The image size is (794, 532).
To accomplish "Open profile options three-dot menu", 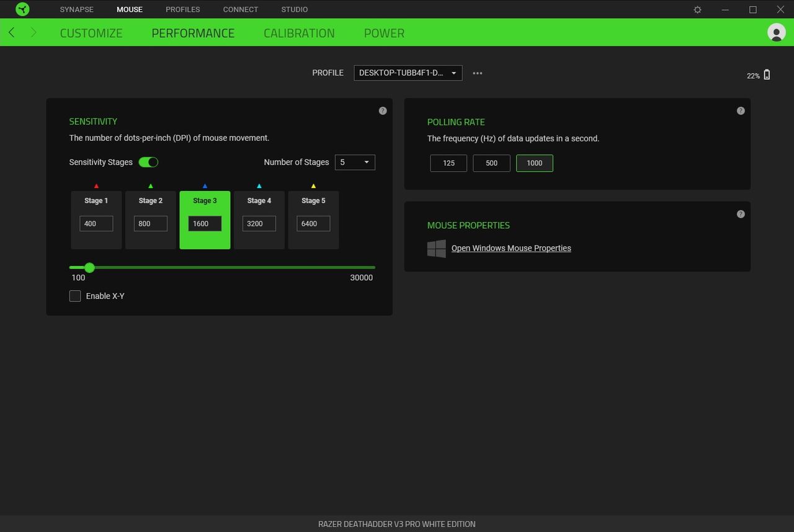I will pyautogui.click(x=477, y=73).
